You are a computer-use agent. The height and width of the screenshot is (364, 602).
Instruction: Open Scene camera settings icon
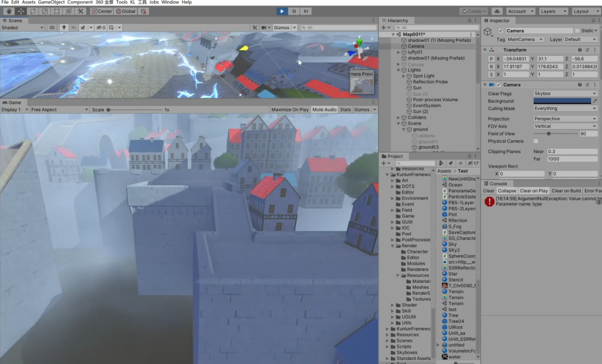(x=264, y=27)
